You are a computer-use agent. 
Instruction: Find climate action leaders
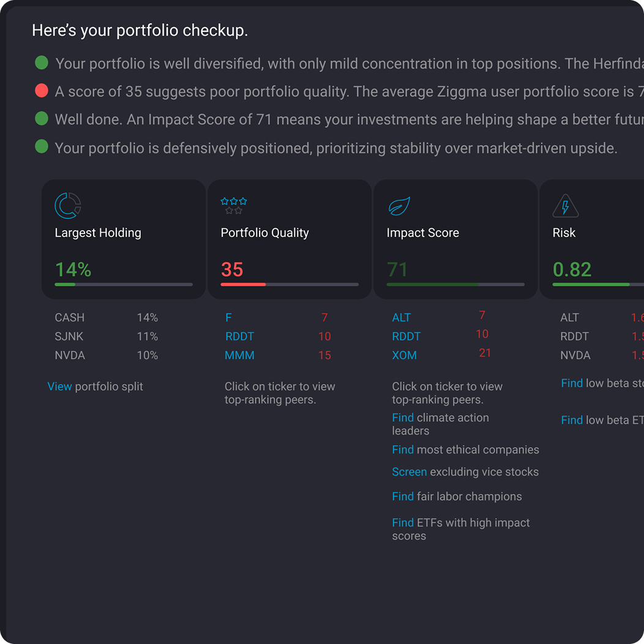403,417
